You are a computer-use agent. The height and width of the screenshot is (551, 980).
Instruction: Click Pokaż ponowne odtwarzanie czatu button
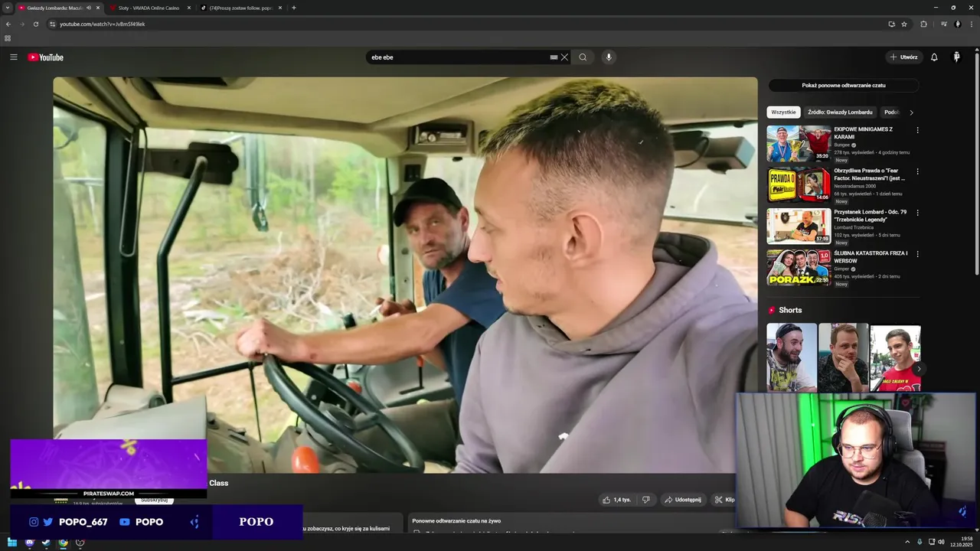click(x=844, y=86)
